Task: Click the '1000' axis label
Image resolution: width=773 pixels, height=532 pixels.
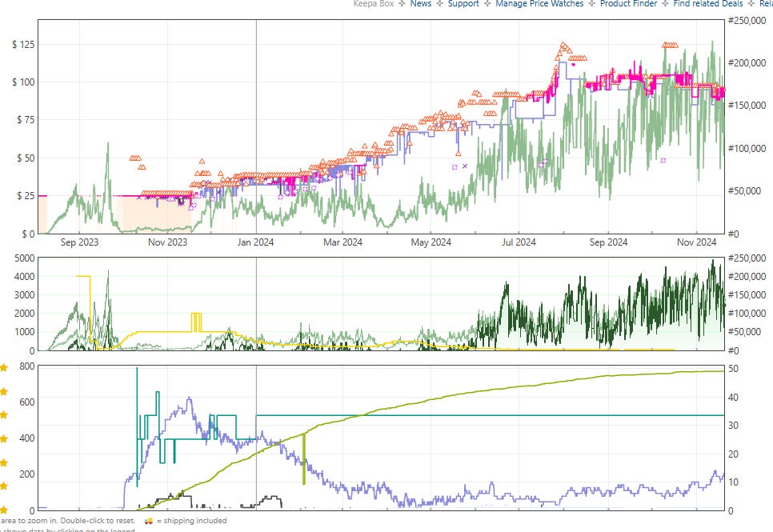Action: 25,332
